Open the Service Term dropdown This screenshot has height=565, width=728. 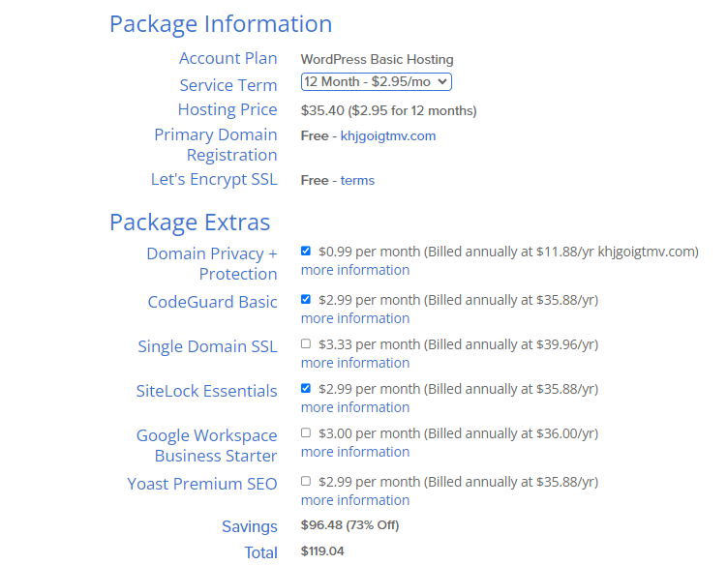click(x=376, y=81)
